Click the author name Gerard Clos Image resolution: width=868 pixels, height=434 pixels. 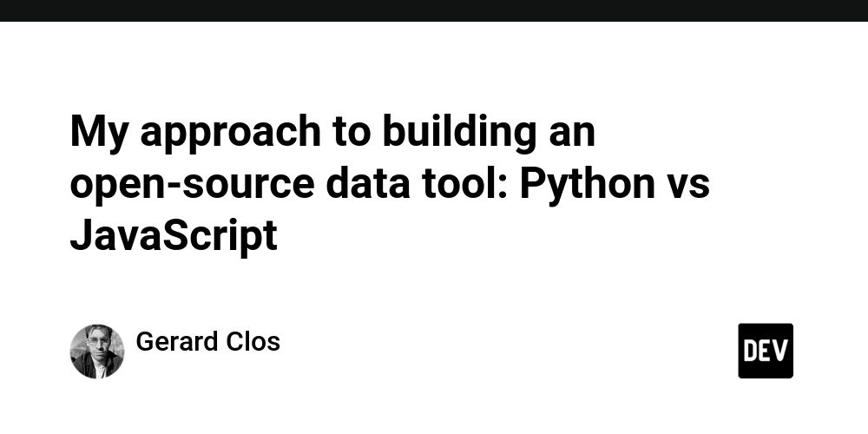tap(208, 342)
